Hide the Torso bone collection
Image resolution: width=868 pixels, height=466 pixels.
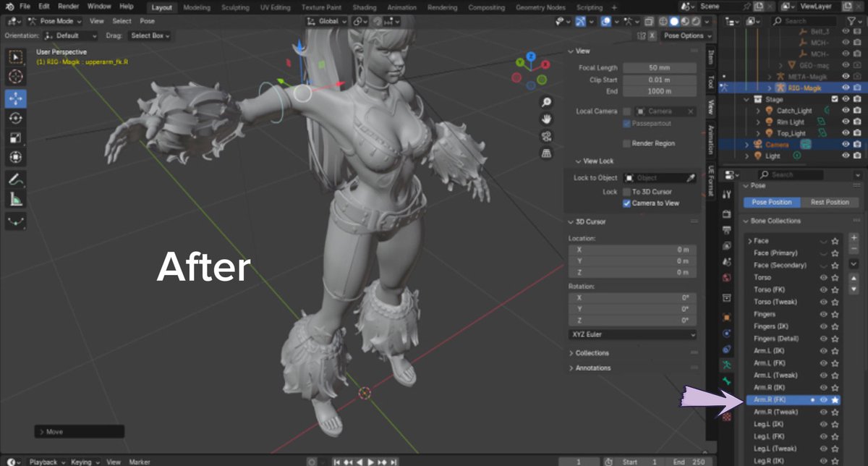[823, 277]
